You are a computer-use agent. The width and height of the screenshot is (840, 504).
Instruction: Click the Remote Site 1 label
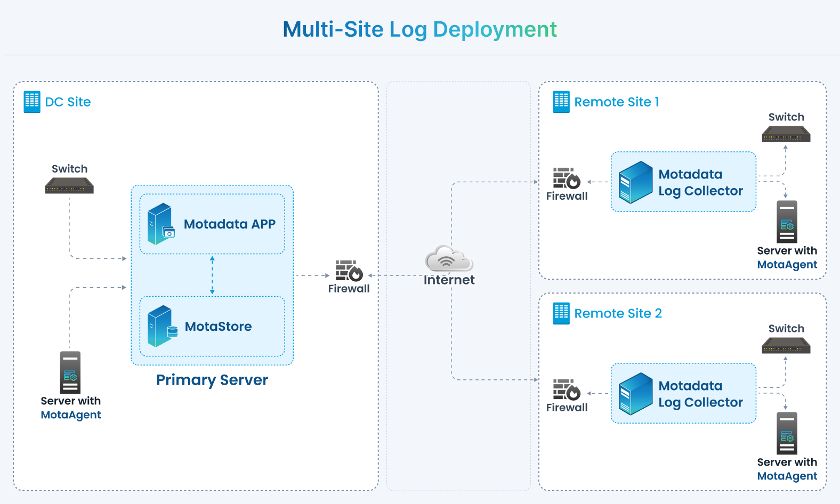[617, 102]
